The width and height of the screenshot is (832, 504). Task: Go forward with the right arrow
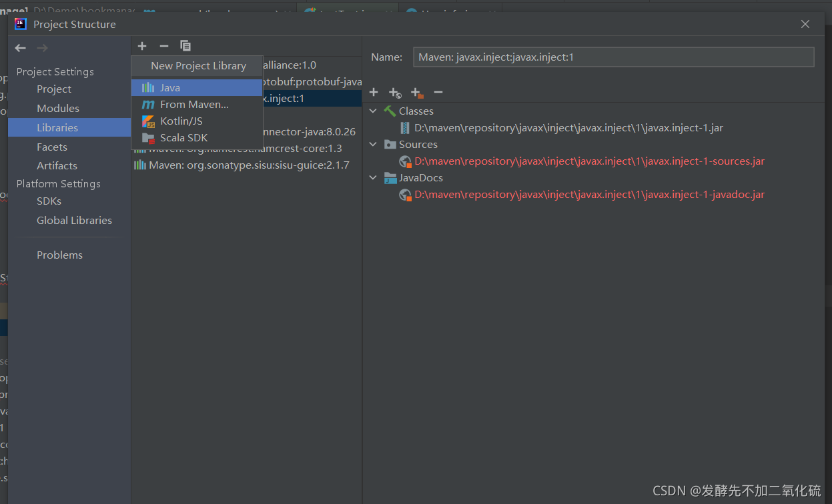(x=43, y=48)
